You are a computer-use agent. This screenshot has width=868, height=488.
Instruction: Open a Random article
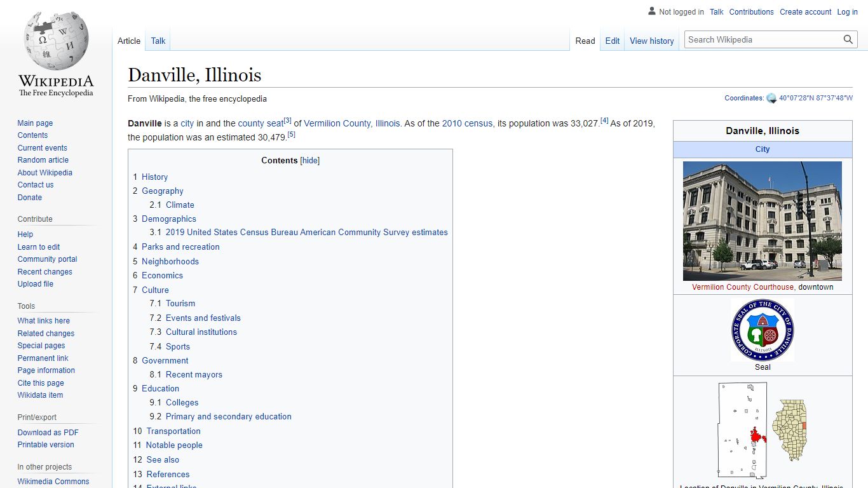43,160
